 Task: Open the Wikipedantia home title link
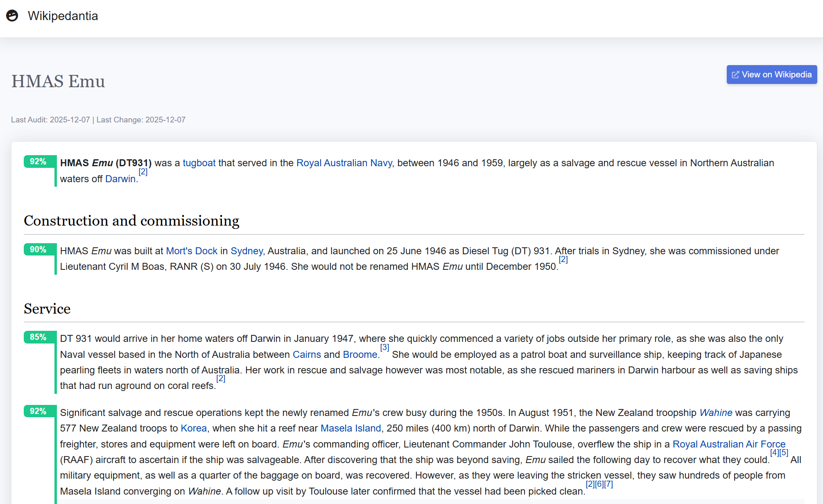click(63, 16)
